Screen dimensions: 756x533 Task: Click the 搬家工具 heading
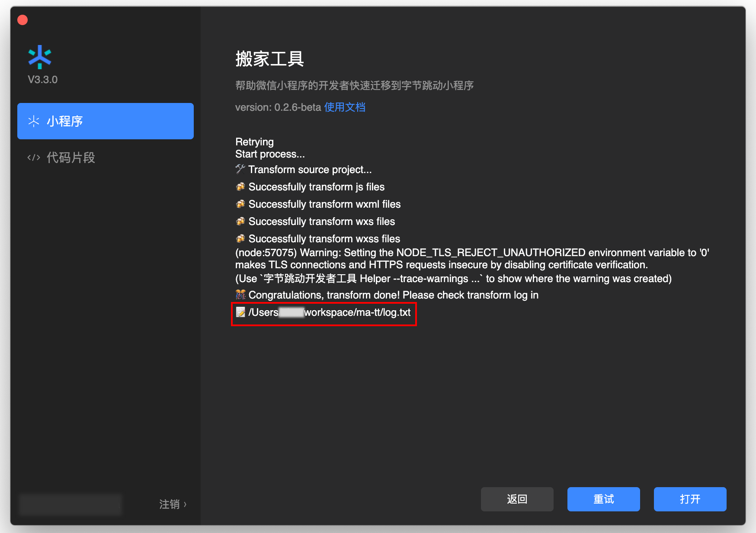click(269, 59)
